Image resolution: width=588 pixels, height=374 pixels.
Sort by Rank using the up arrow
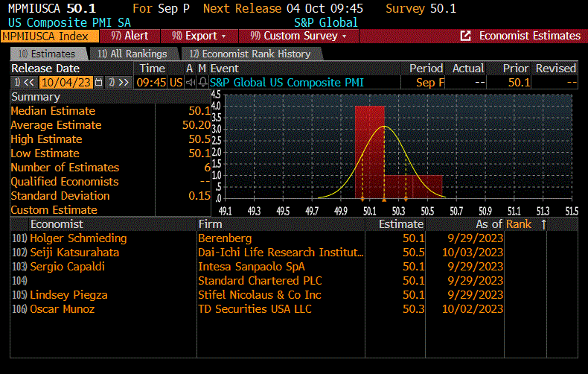click(543, 224)
